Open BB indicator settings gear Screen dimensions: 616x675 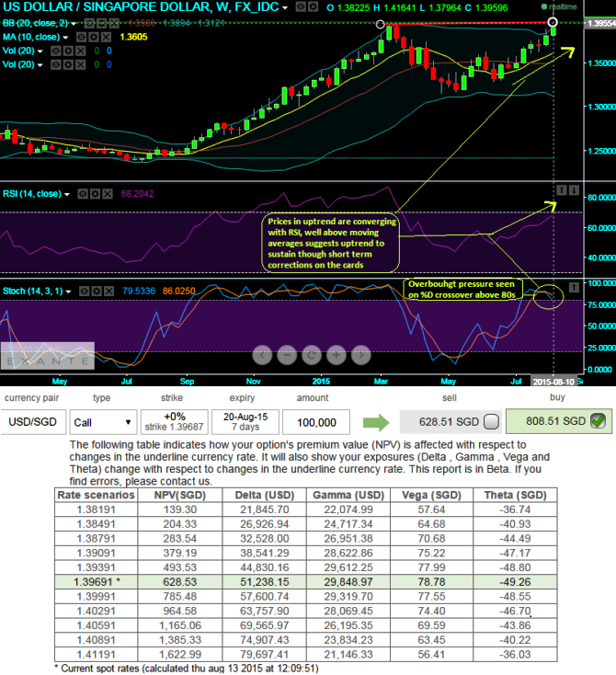(101, 23)
